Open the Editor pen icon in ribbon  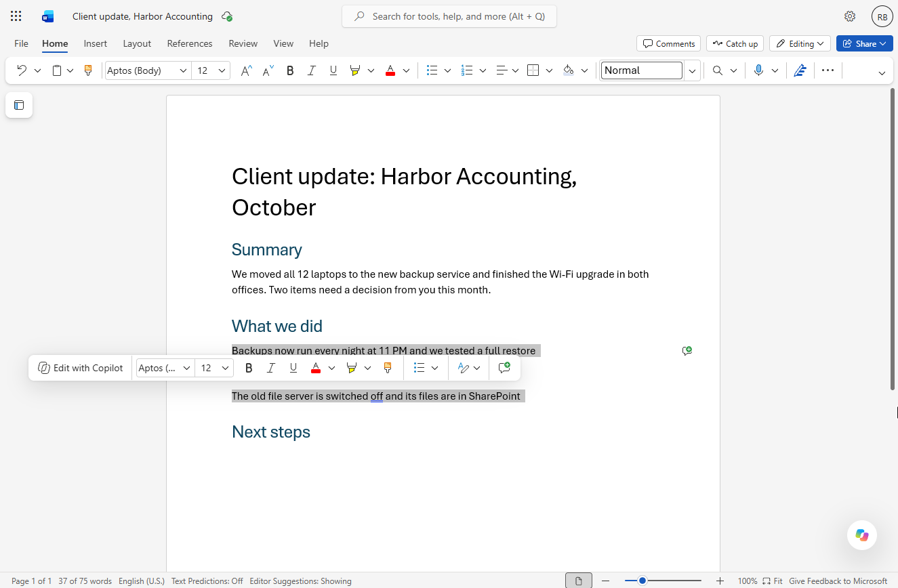coord(800,70)
